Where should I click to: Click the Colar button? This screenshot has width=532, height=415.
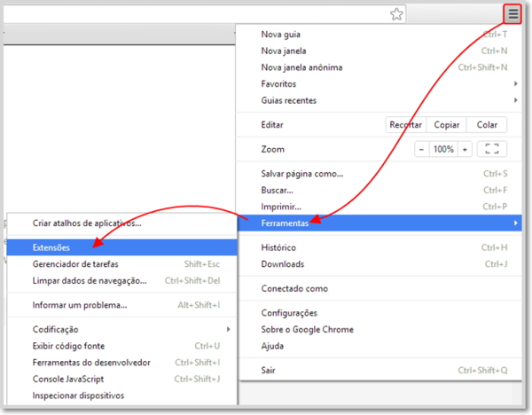(x=487, y=125)
